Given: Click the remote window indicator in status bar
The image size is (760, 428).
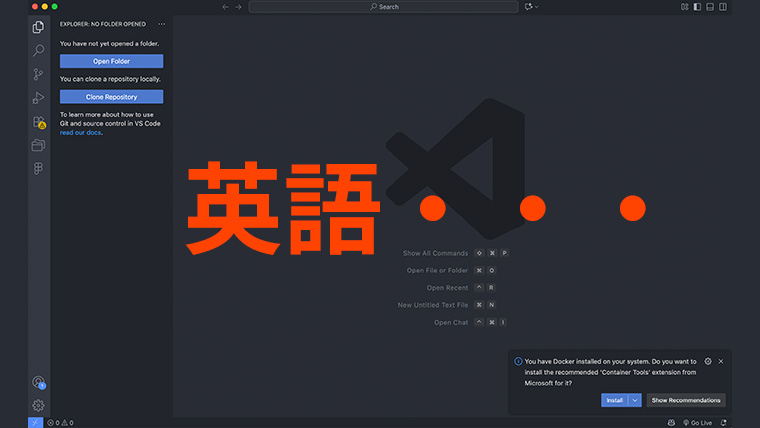Looking at the screenshot, I should pyautogui.click(x=35, y=422).
